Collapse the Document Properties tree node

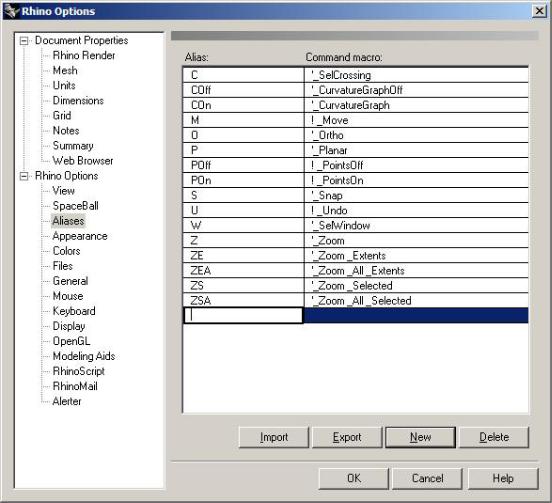[x=24, y=41]
